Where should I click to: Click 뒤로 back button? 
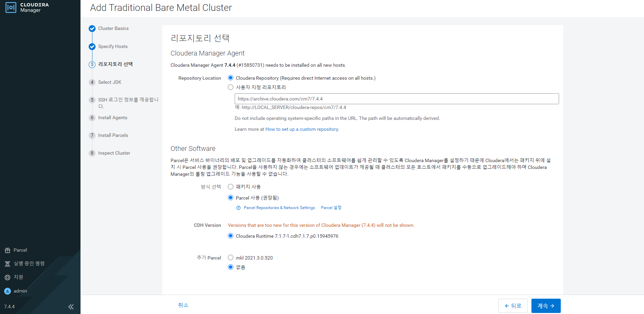[513, 306]
